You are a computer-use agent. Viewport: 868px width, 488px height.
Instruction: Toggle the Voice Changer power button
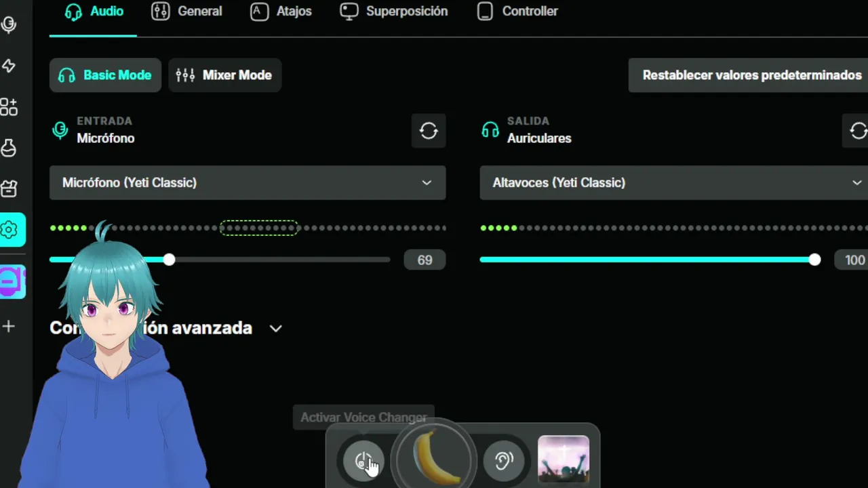tap(363, 461)
